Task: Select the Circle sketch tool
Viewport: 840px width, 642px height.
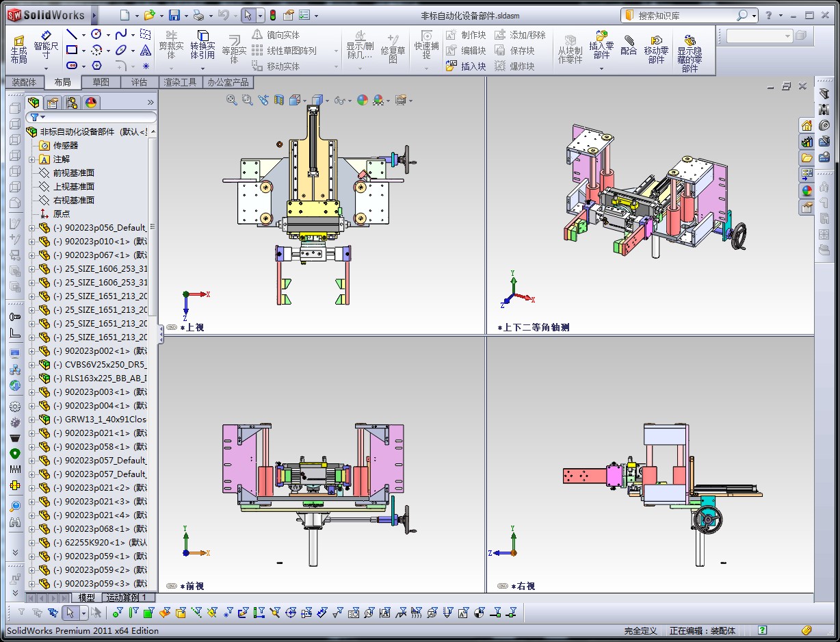Action: (x=96, y=34)
